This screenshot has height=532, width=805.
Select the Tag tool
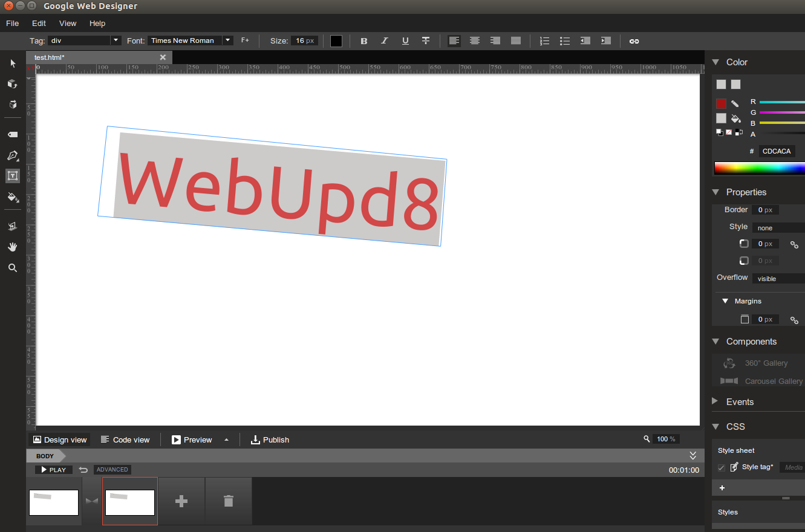click(x=13, y=134)
